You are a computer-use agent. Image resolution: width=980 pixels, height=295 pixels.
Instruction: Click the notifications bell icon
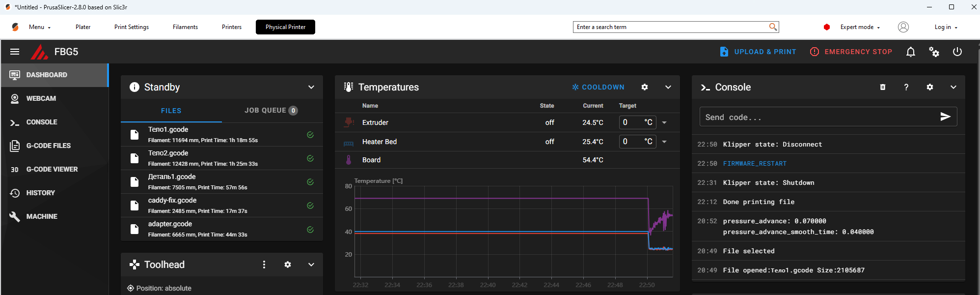pos(910,52)
